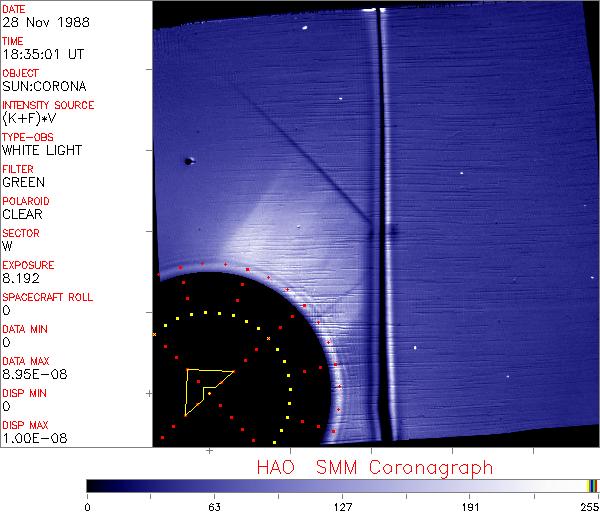600x512 pixels.
Task: Select the DATE field label
Action: point(14,9)
